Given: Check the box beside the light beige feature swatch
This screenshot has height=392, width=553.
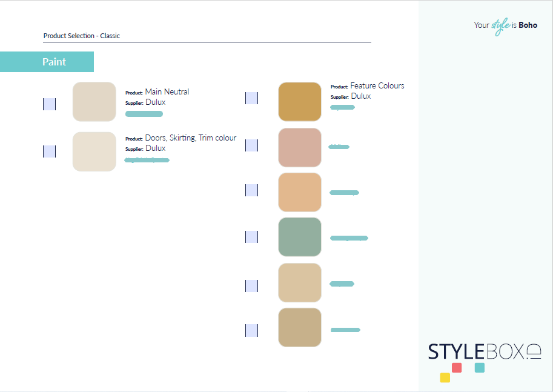Looking at the screenshot, I should pyautogui.click(x=251, y=286).
